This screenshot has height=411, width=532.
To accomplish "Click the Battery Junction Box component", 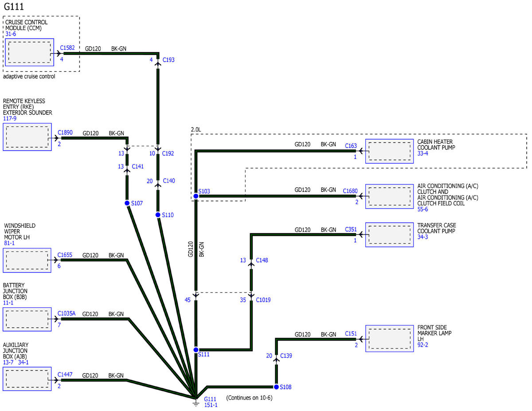I will pyautogui.click(x=27, y=319).
